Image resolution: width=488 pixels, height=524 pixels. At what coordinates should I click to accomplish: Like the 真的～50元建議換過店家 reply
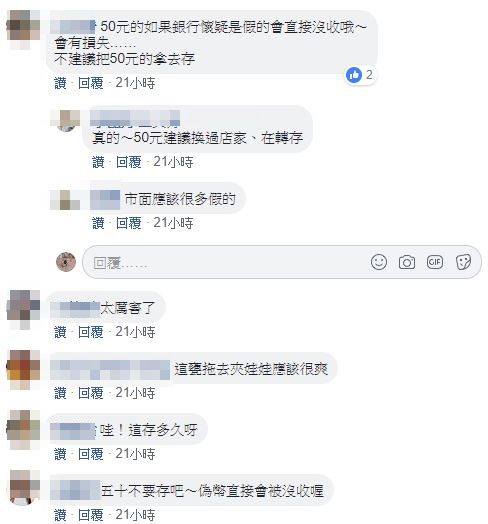(98, 162)
